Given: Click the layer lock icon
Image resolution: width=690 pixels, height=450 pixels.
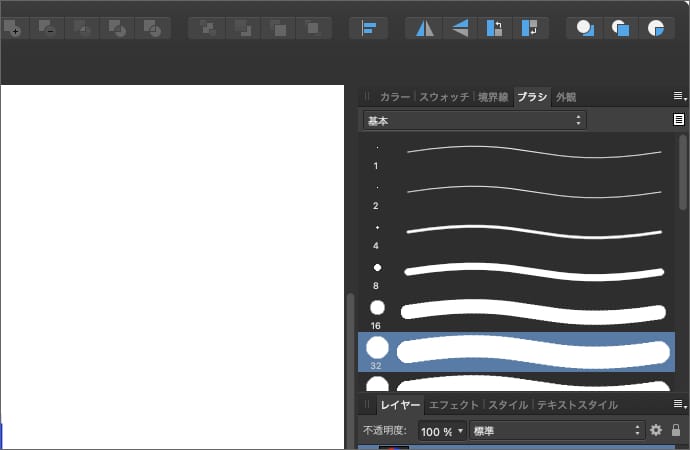Looking at the screenshot, I should 676,430.
